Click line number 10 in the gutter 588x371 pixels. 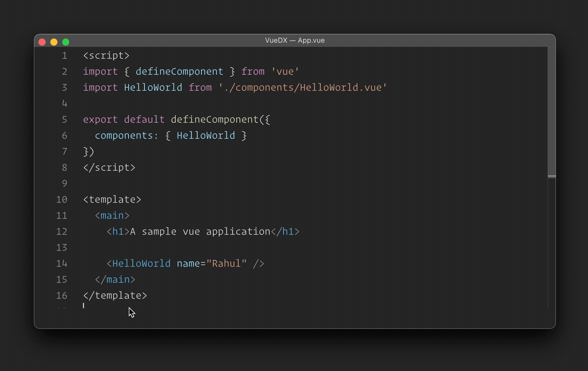click(x=62, y=199)
